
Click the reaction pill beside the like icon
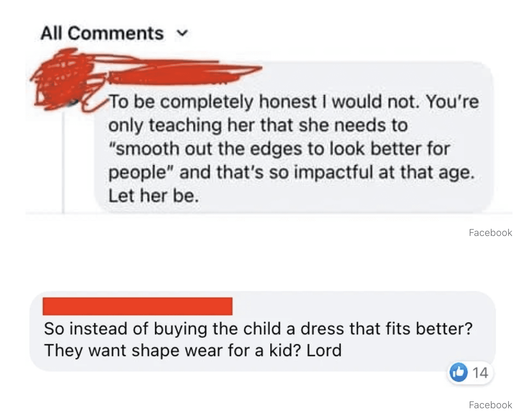(x=470, y=373)
